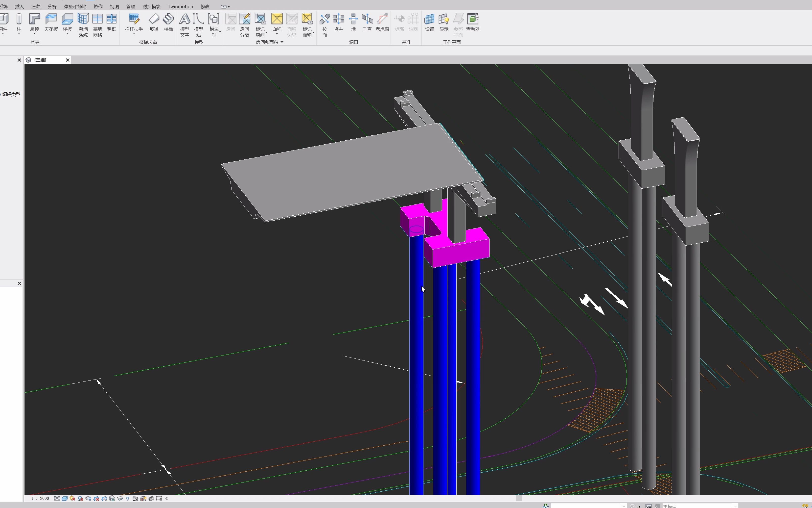812x508 pixels.
Task: Click the 编辑类型 (Edit Type) button
Action: [x=10, y=94]
